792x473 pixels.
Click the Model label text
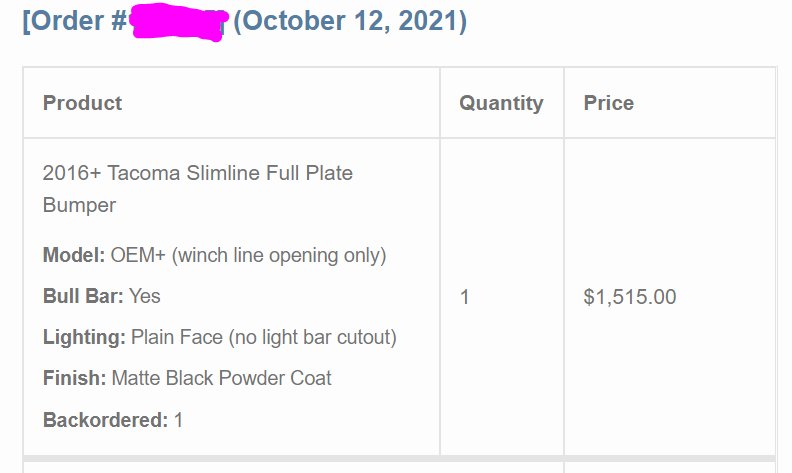(74, 255)
